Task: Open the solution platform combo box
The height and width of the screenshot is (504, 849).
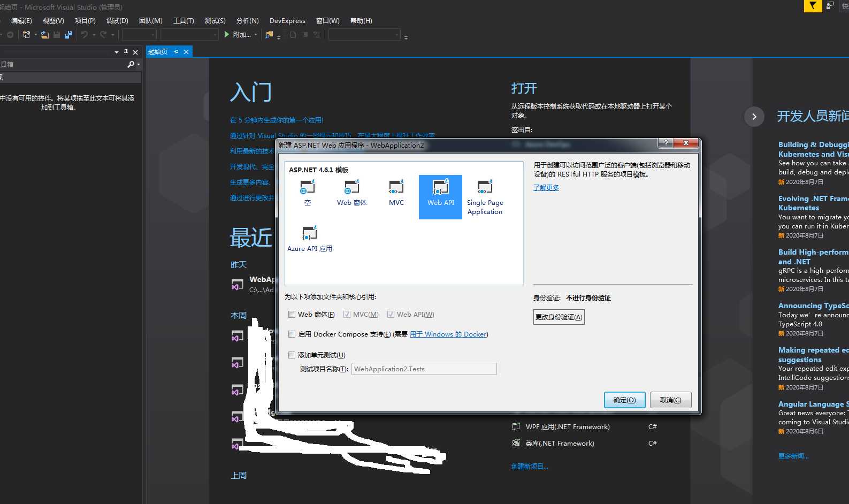Action: pyautogui.click(x=189, y=35)
